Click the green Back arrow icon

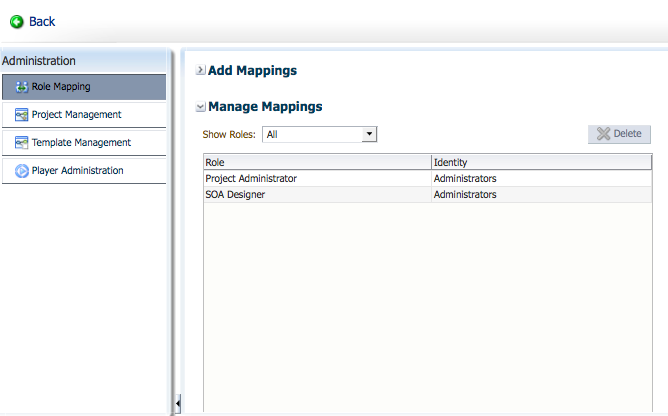pos(17,22)
